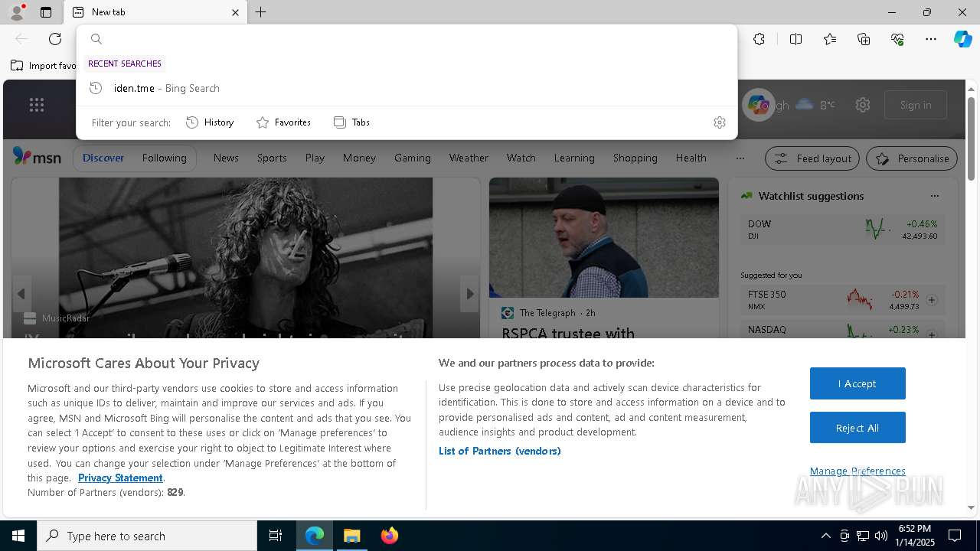
Task: Open the apps grid launcher
Action: click(x=37, y=105)
